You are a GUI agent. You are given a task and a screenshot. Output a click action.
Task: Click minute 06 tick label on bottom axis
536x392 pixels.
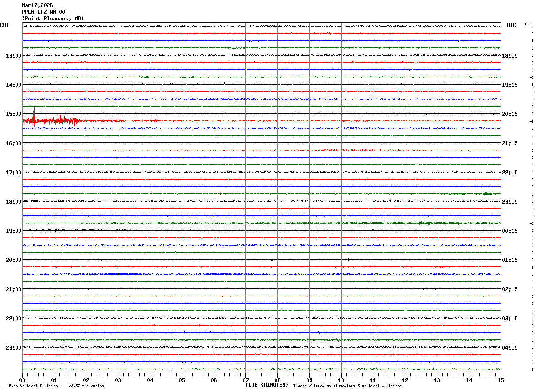214,380
